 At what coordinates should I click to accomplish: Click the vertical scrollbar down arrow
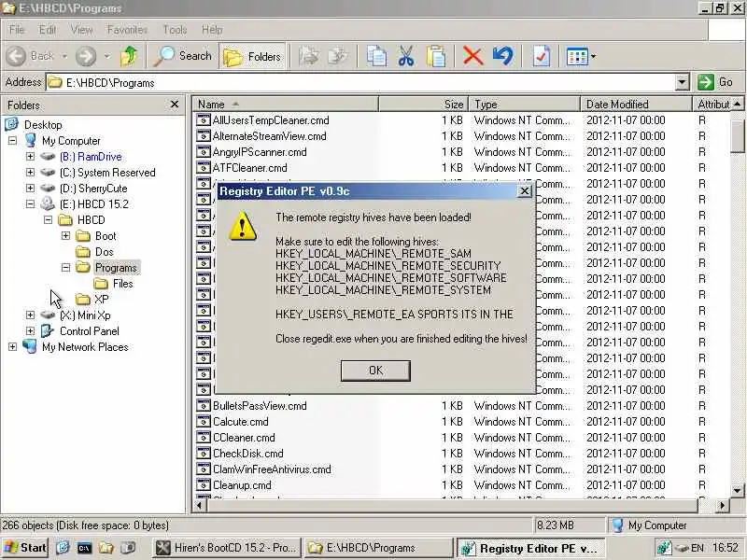pyautogui.click(x=737, y=491)
